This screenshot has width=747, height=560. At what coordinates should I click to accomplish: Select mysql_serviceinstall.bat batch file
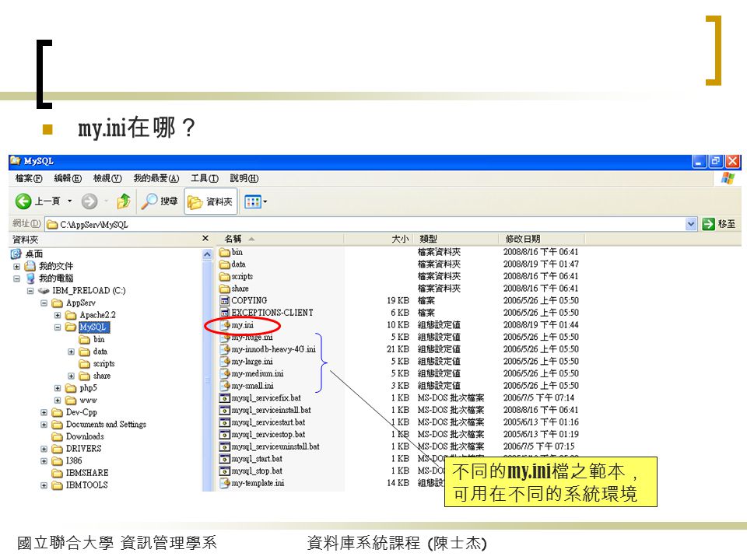[x=265, y=410]
